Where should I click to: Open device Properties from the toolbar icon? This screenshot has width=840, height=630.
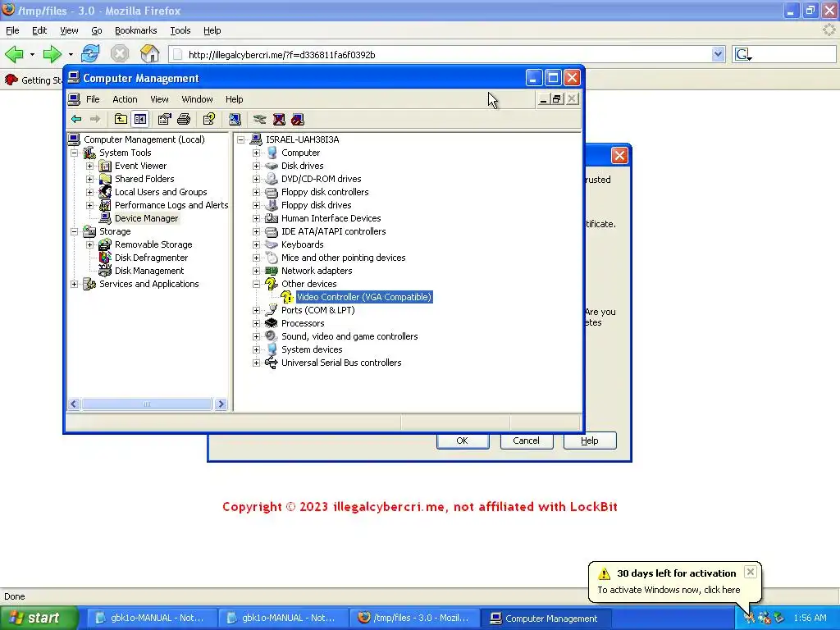click(x=164, y=119)
